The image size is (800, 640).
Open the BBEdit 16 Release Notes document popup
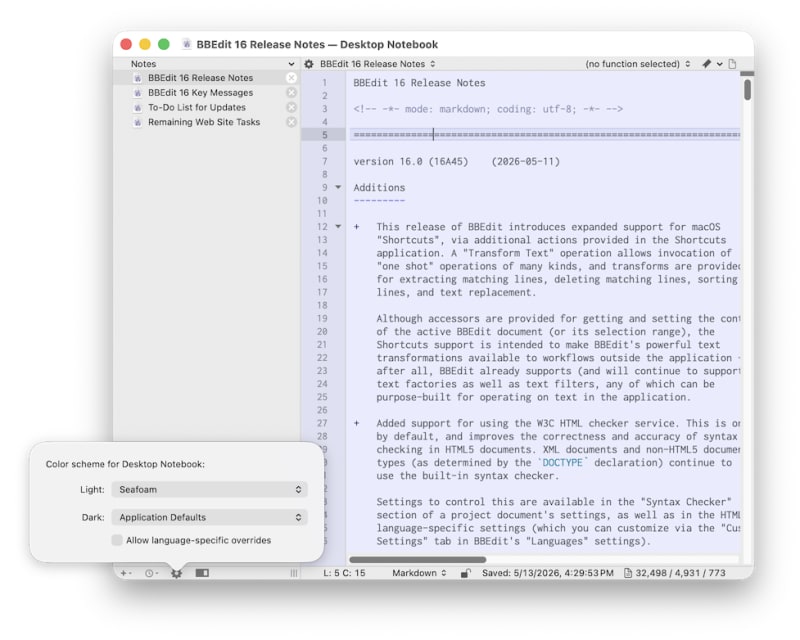[x=378, y=64]
